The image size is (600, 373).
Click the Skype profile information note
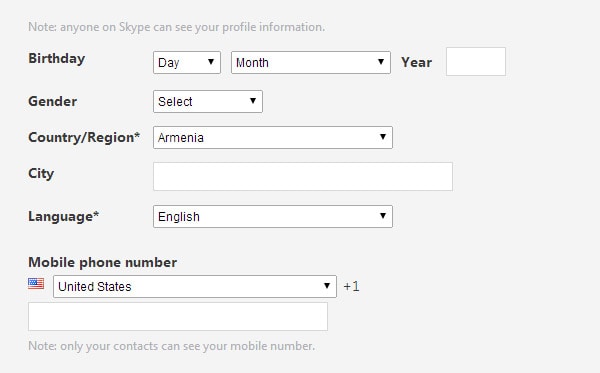tap(176, 27)
